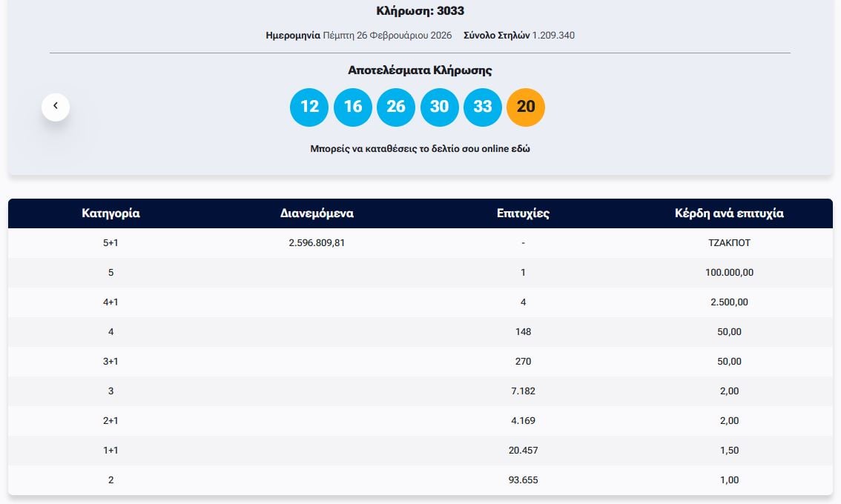Click the Επιτυχίες column header
Image resolution: width=841 pixels, height=504 pixels.
point(523,213)
